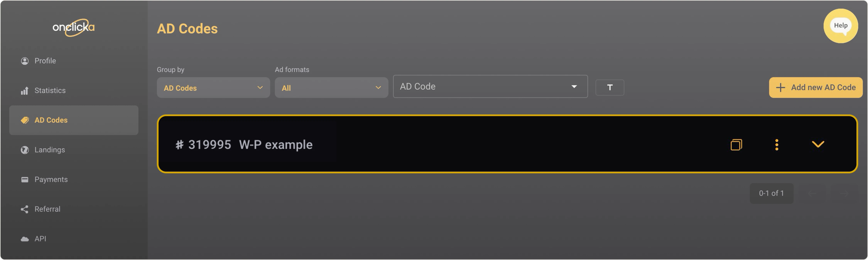Expand the W-P example ad code row
The image size is (868, 260).
[x=818, y=144]
